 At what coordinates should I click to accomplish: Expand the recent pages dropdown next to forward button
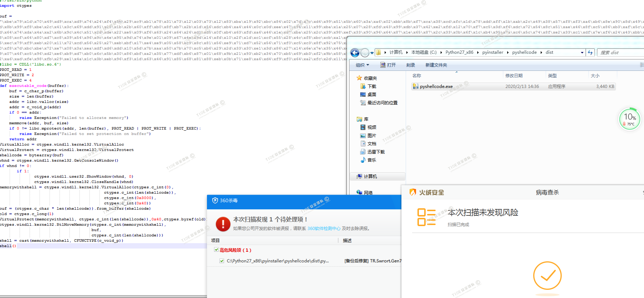[x=372, y=53]
